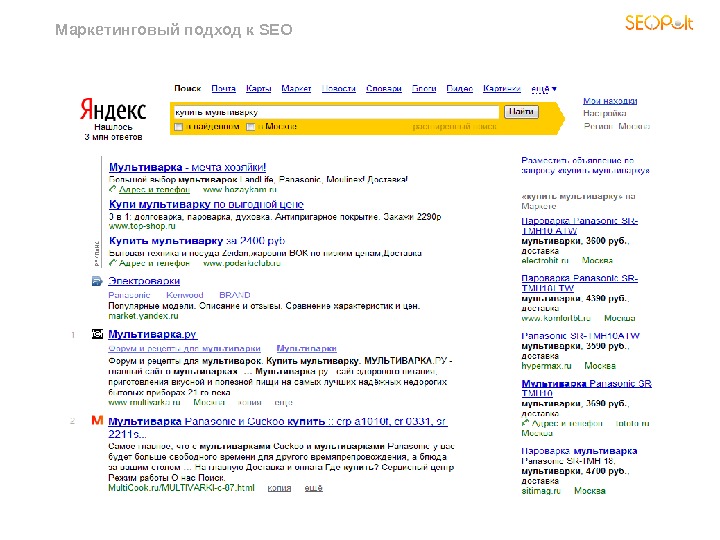Open the Видео service link
The height and width of the screenshot is (540, 720).
(460, 89)
